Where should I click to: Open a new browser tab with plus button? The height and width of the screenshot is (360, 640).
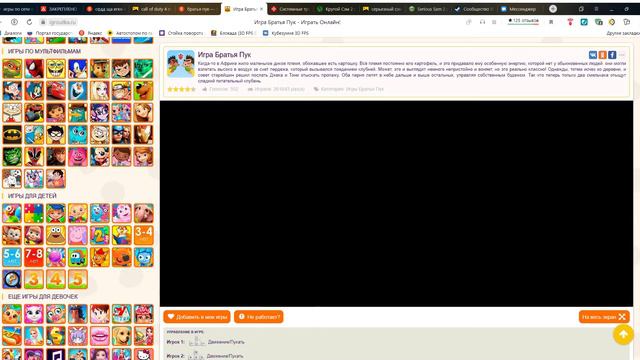coord(553,9)
